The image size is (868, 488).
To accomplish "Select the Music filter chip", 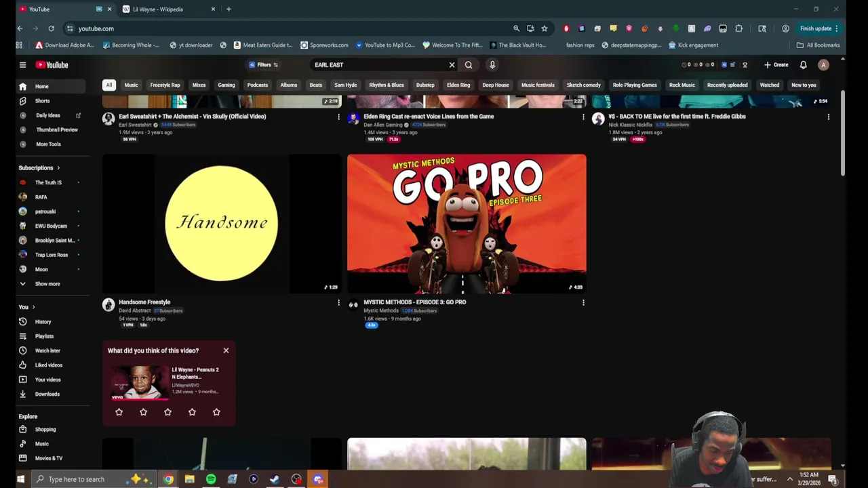I will click(131, 85).
